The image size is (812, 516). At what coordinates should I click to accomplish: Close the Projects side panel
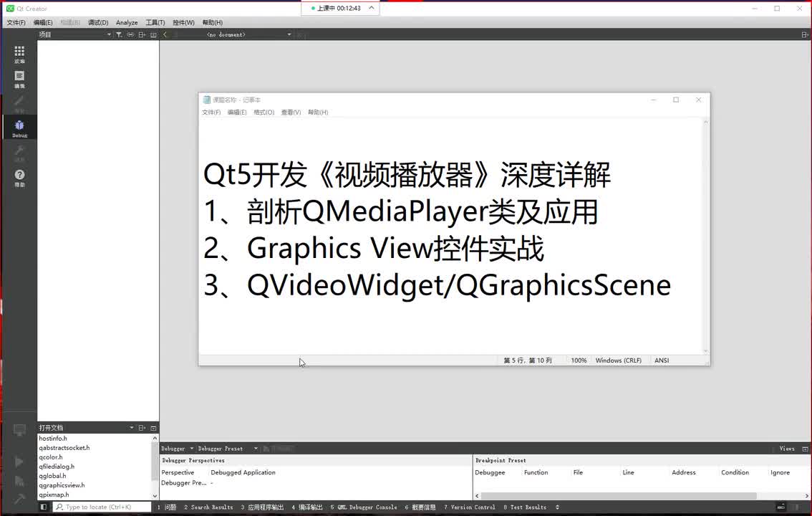(153, 34)
